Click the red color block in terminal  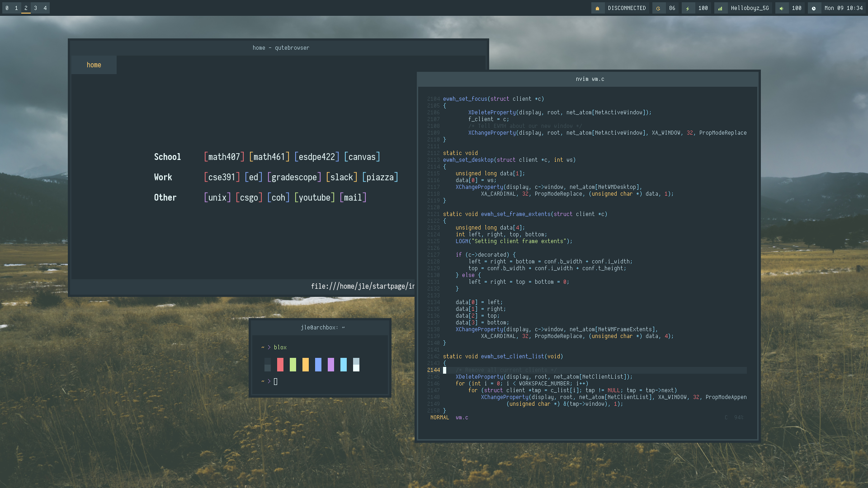[x=280, y=365]
